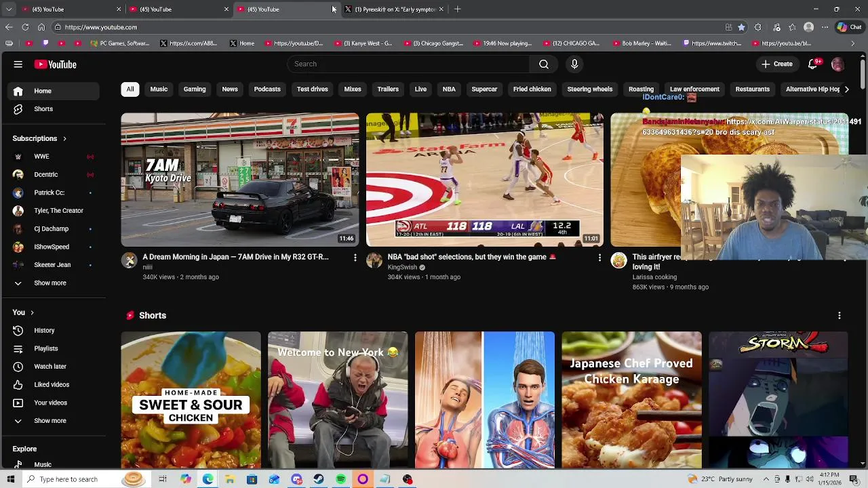Open the Japanese Chef Chicken Karaage short
This screenshot has width=868, height=488.
click(x=632, y=400)
